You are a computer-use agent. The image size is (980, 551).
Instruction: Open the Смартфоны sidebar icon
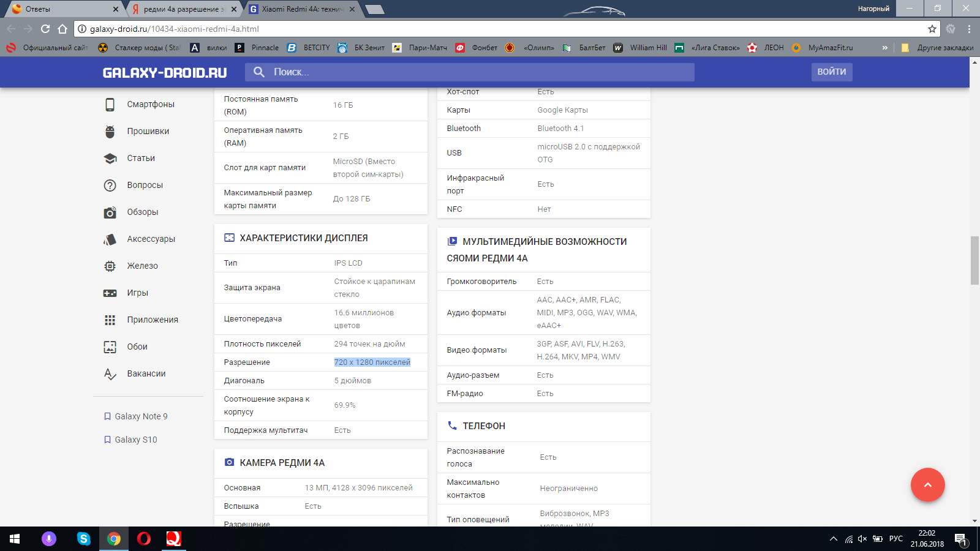pyautogui.click(x=110, y=105)
